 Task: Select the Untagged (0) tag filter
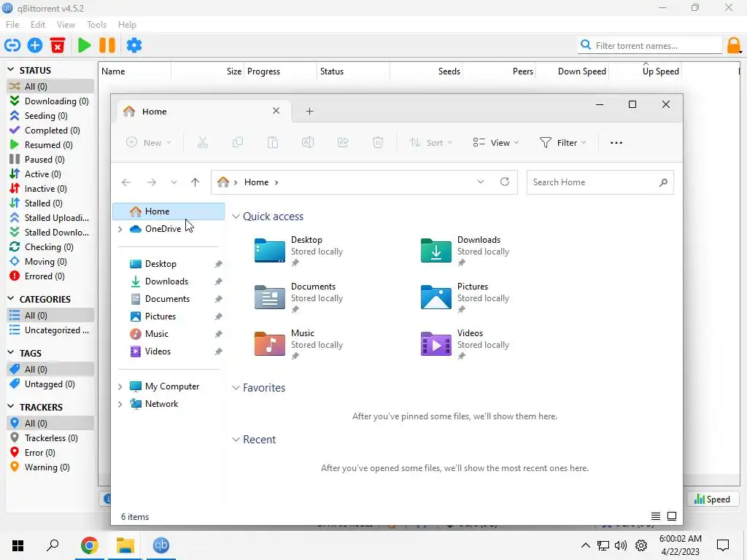50,384
